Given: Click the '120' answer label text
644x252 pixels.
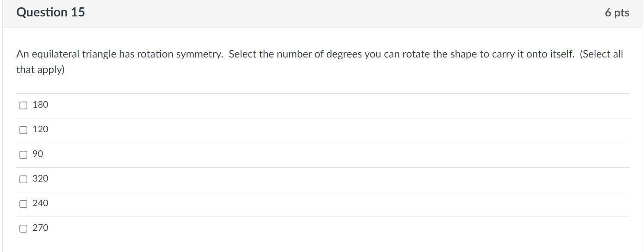Looking at the screenshot, I should pyautogui.click(x=40, y=129).
